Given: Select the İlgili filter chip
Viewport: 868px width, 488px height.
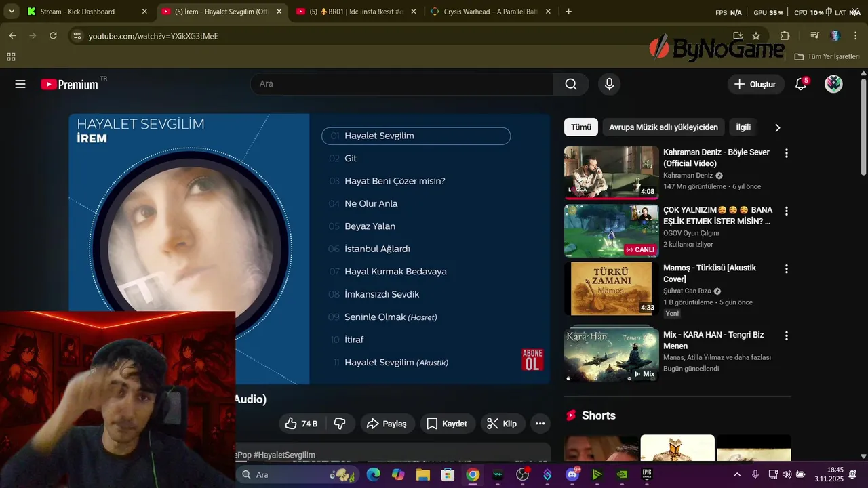Looking at the screenshot, I should [743, 127].
